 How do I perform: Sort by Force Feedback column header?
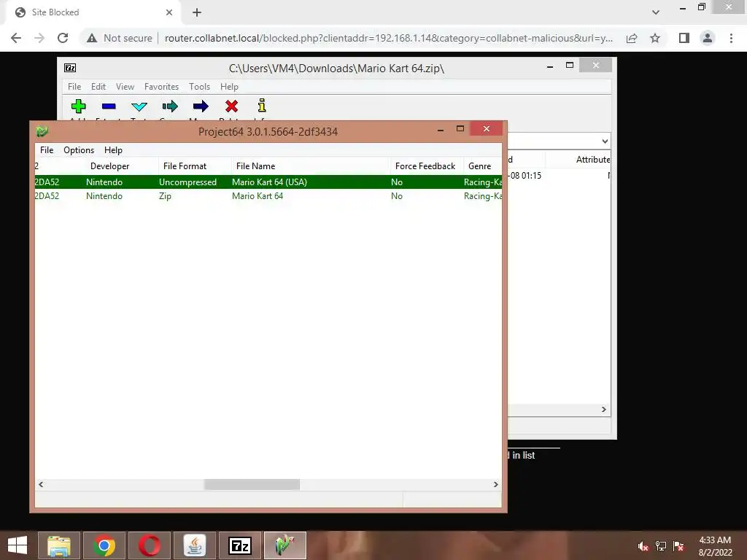click(x=426, y=166)
